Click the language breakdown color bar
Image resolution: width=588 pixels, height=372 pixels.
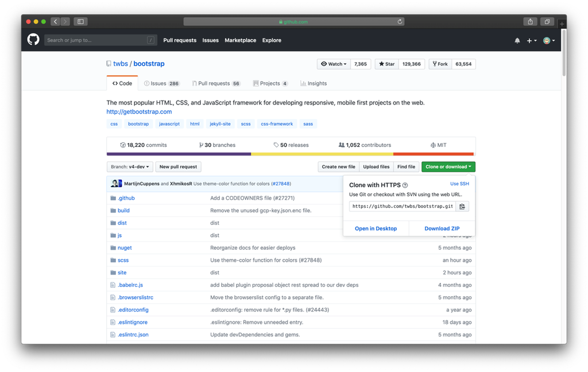pos(291,154)
